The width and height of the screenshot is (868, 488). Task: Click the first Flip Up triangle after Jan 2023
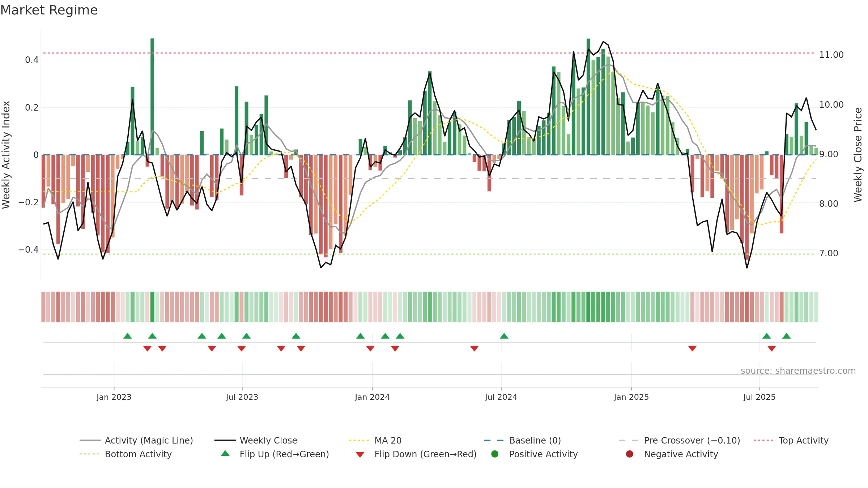[x=127, y=336]
